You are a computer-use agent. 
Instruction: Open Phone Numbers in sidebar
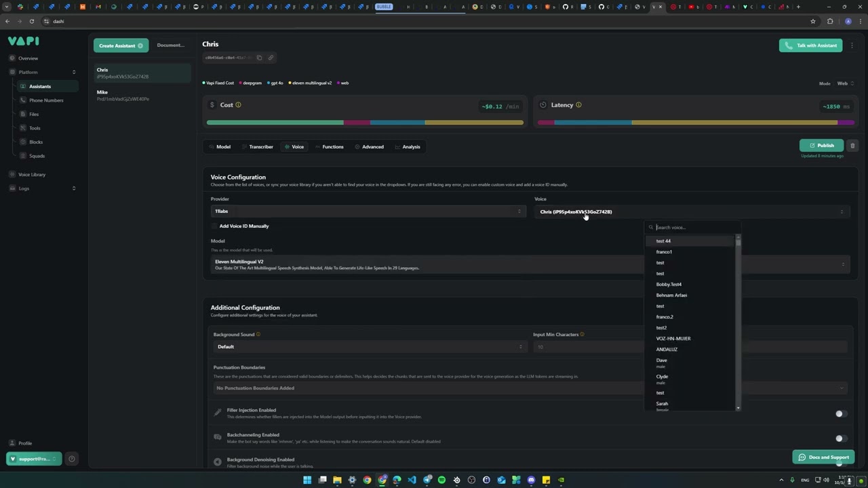click(46, 100)
